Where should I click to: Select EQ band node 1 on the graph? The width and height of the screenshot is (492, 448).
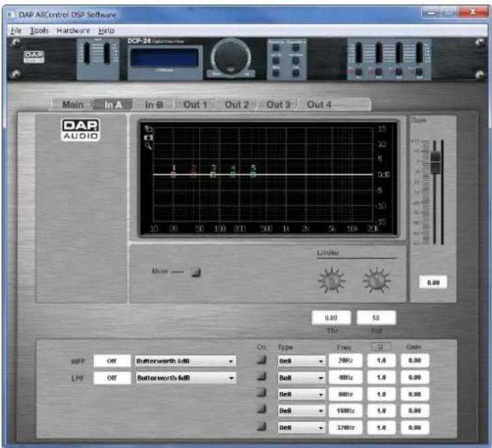click(174, 174)
